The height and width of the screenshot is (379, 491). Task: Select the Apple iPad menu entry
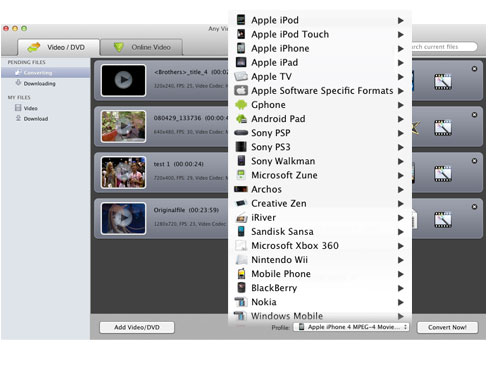coord(320,62)
